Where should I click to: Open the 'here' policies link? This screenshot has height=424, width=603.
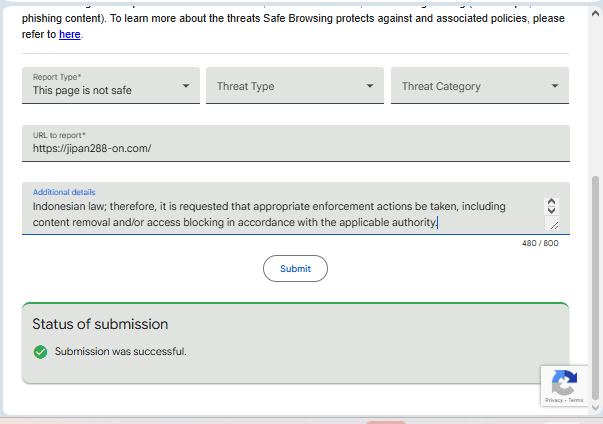pos(69,34)
